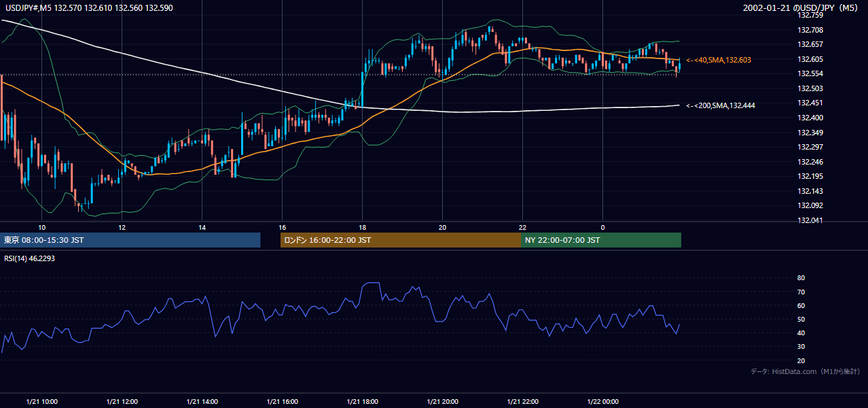The width and height of the screenshot is (868, 408).
Task: Click price axis label 132.246
Action: [x=811, y=162]
